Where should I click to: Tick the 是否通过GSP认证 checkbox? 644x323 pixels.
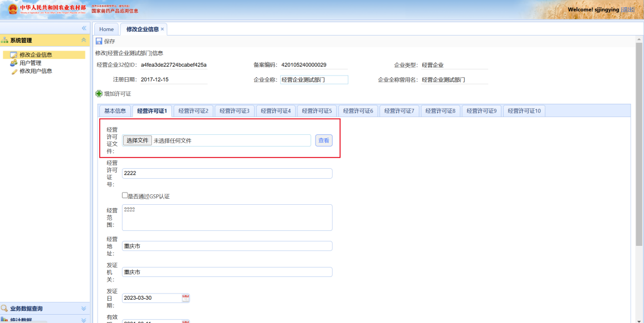[x=125, y=195]
